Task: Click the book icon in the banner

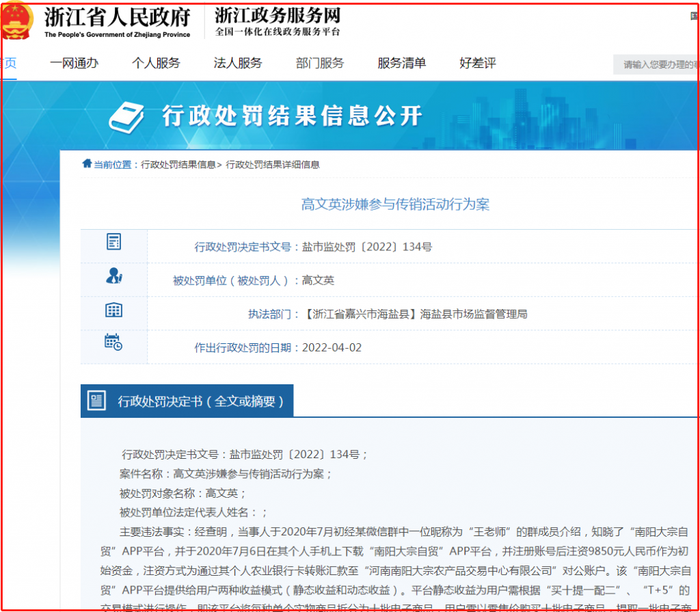Action: tap(127, 117)
